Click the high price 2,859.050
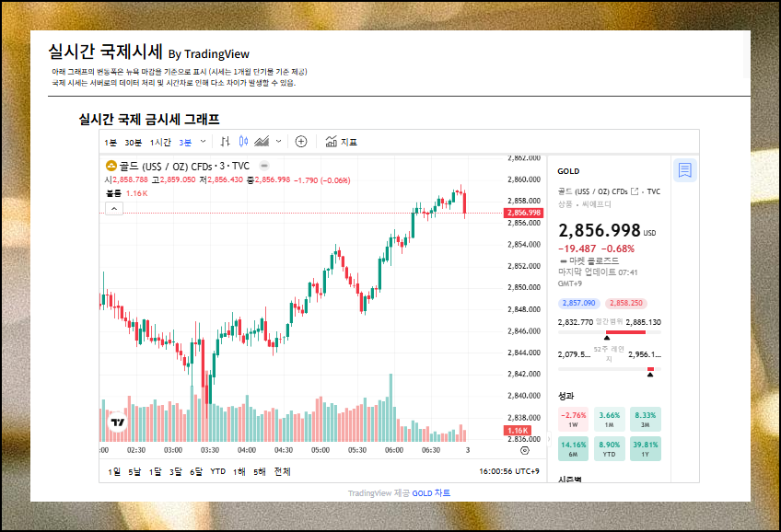The image size is (781, 532). tap(178, 179)
